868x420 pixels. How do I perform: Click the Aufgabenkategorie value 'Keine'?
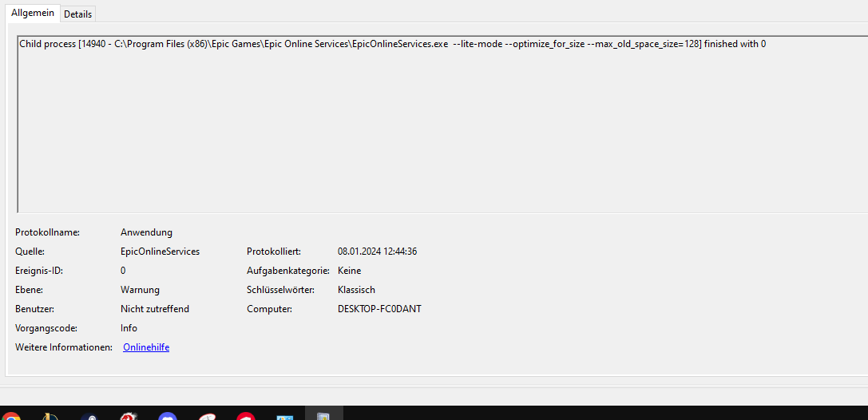(349, 271)
